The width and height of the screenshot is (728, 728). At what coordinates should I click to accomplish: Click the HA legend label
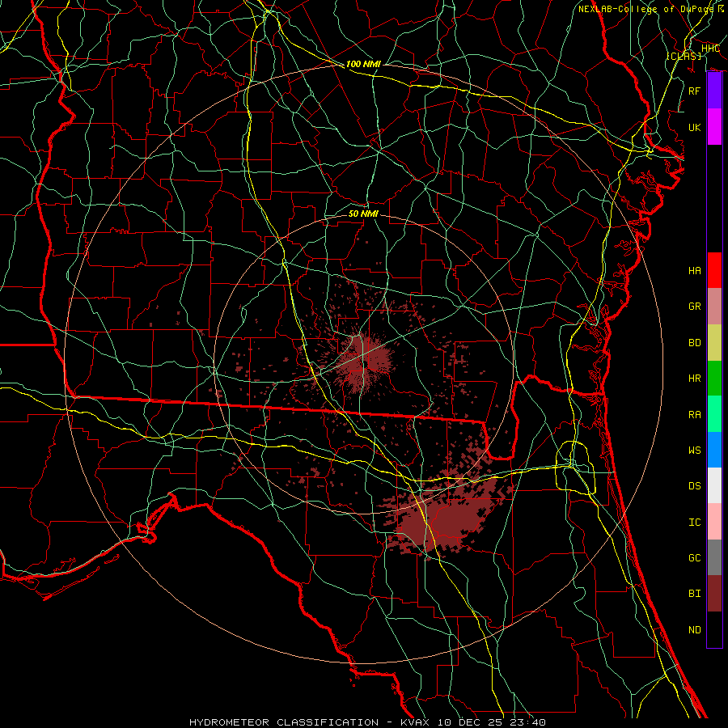tap(694, 271)
